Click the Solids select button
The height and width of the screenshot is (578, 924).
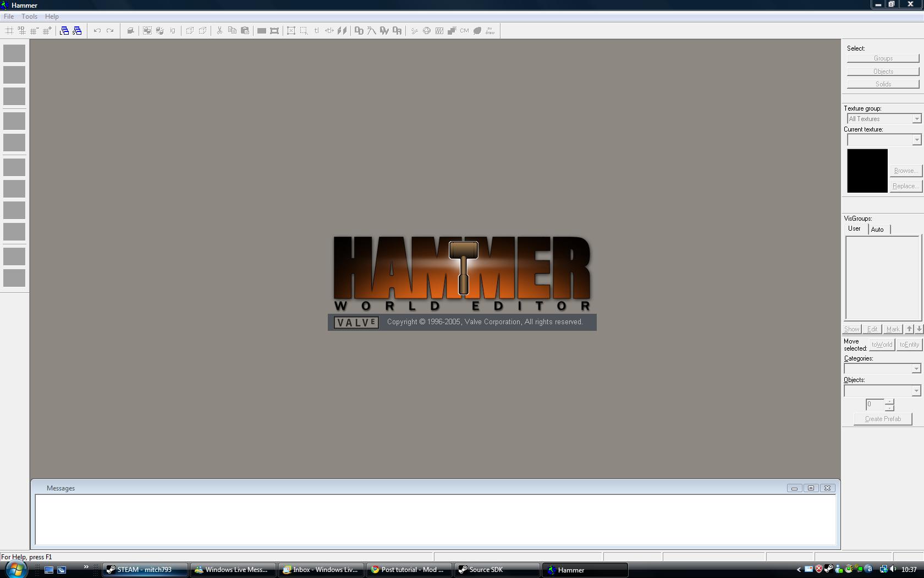(x=883, y=84)
